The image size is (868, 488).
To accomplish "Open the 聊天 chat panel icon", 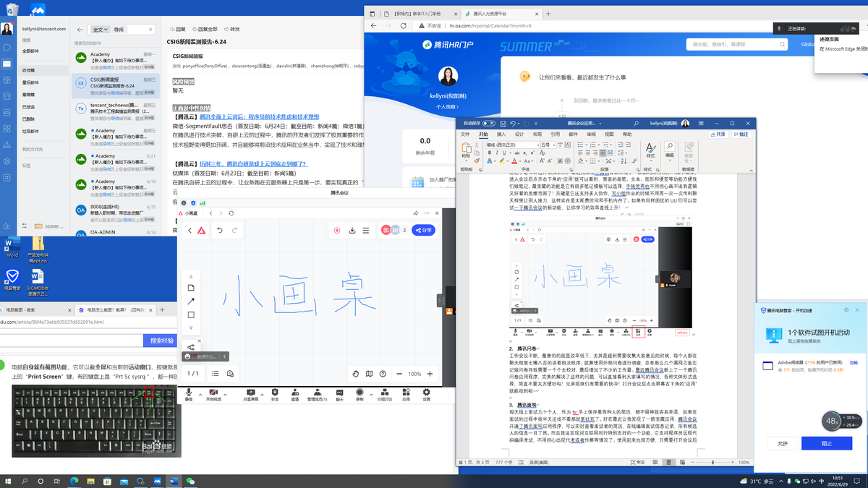I will tap(339, 393).
